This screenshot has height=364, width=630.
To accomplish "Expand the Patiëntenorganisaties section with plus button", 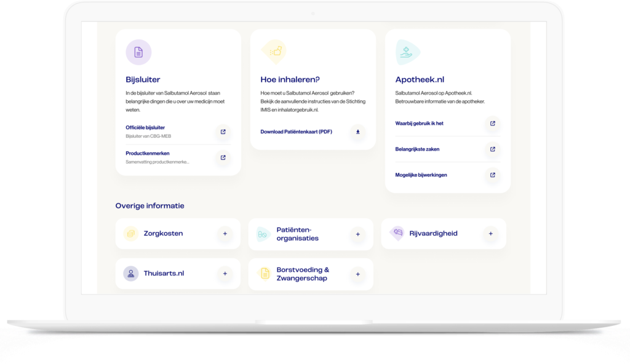I will pyautogui.click(x=357, y=234).
